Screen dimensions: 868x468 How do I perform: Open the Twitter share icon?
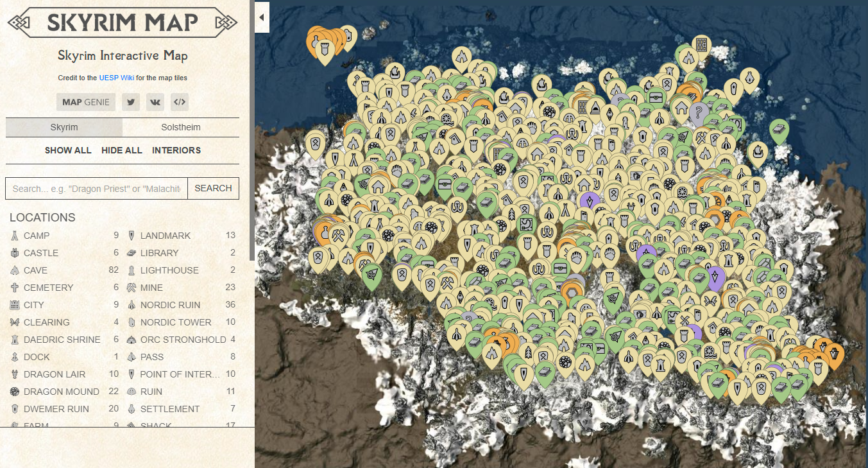(131, 102)
